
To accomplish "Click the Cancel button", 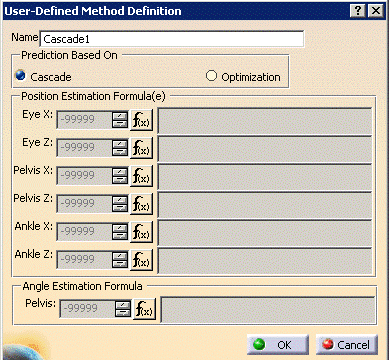I will pos(347,344).
